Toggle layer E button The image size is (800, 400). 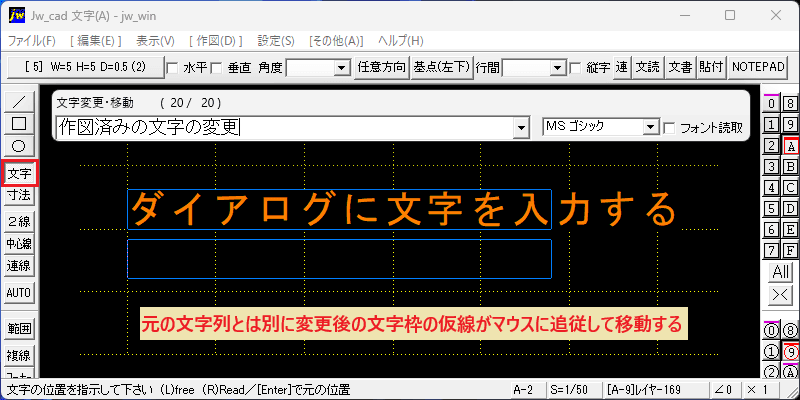791,230
